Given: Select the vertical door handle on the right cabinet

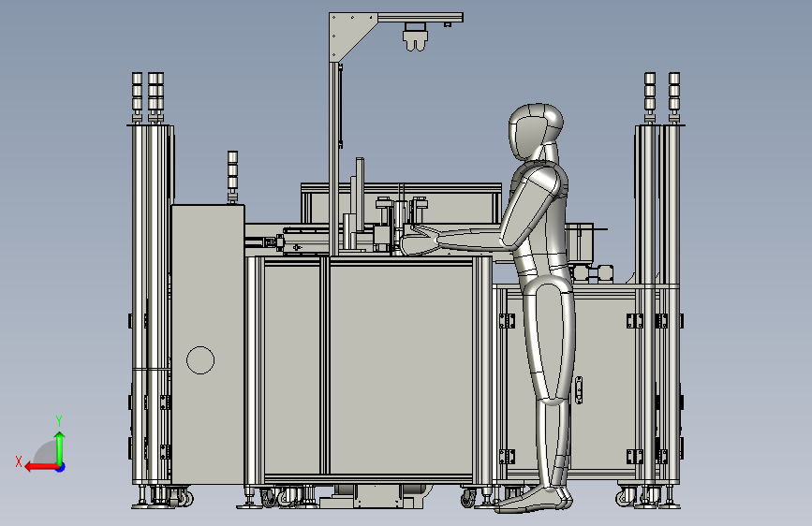Looking at the screenshot, I should tap(579, 390).
